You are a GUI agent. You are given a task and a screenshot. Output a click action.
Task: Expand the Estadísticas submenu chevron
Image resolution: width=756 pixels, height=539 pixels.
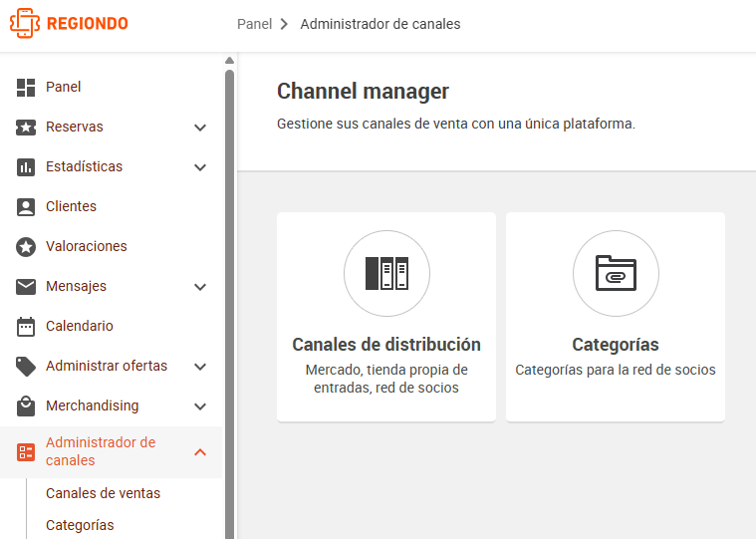pyautogui.click(x=200, y=167)
